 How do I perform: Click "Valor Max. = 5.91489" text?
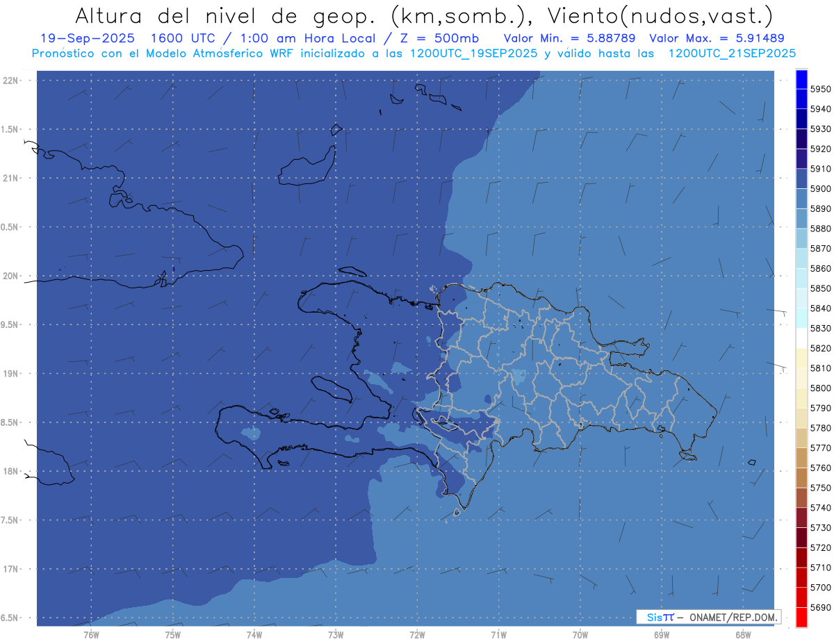coord(717,38)
